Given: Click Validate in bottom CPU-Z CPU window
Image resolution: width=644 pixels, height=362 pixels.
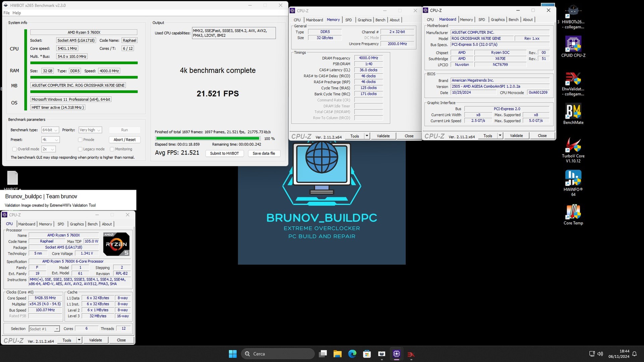Looking at the screenshot, I should tap(95, 340).
